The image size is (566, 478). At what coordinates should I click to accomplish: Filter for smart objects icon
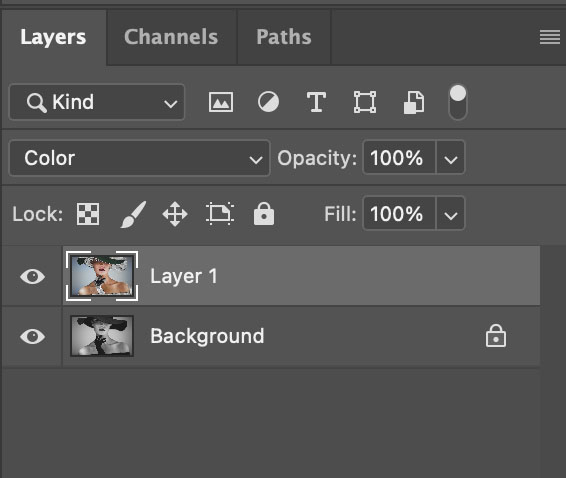[414, 103]
